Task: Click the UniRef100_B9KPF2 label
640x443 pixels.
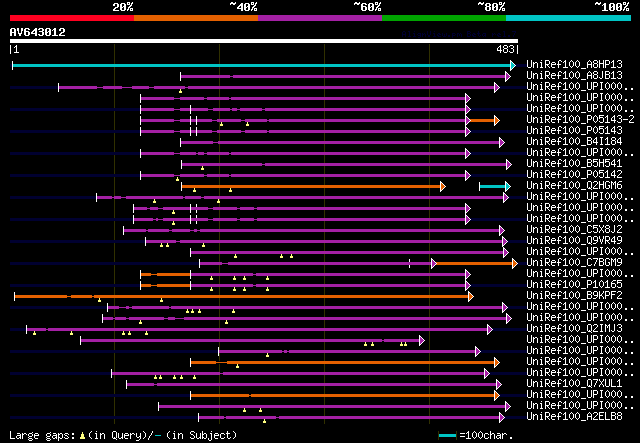Action: coord(574,296)
